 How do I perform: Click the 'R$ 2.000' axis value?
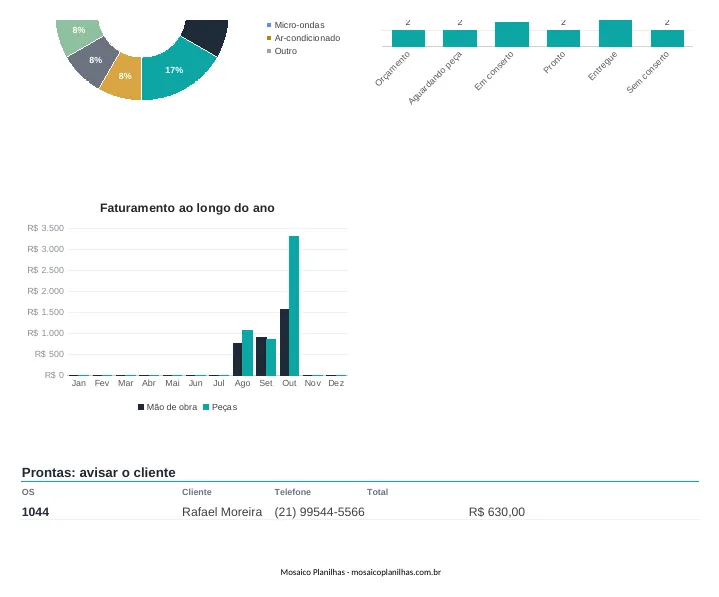pos(45,292)
